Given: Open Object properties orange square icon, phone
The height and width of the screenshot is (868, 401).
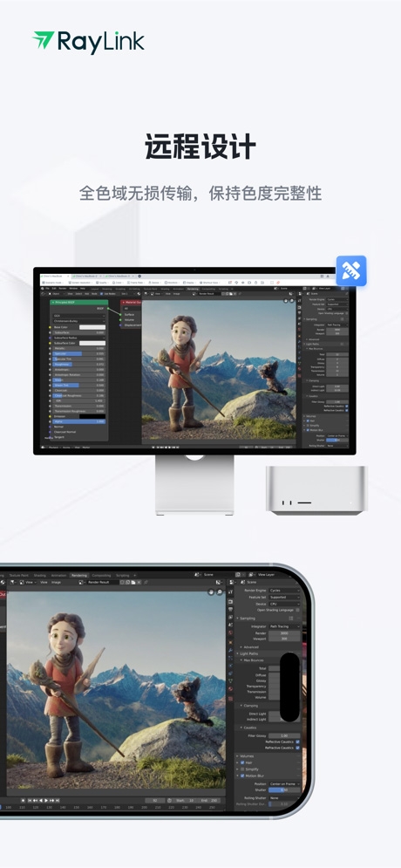Looking at the screenshot, I should pos(231,642).
